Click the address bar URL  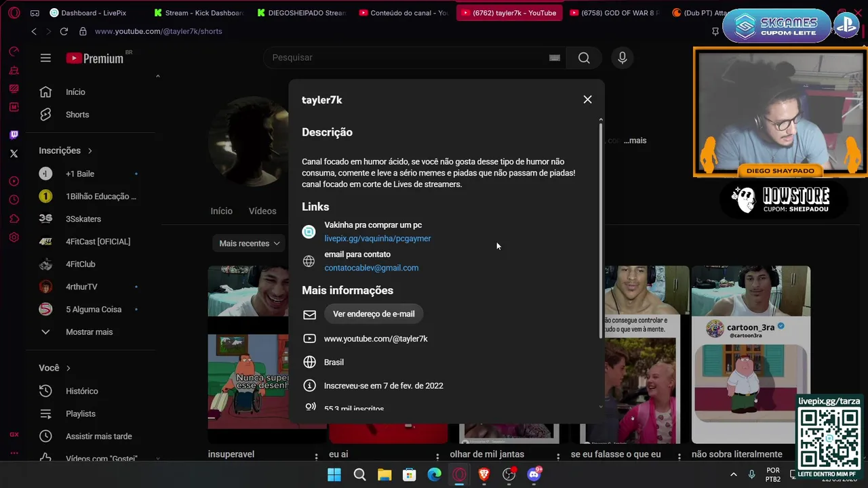click(158, 31)
